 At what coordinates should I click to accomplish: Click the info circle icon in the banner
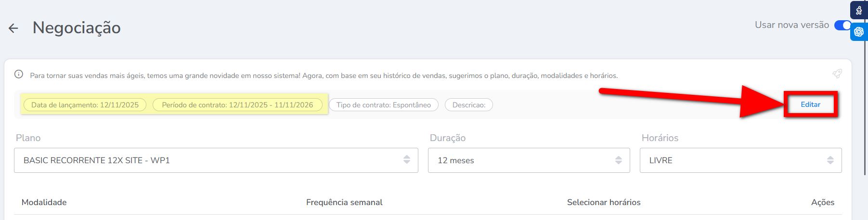[x=19, y=74]
